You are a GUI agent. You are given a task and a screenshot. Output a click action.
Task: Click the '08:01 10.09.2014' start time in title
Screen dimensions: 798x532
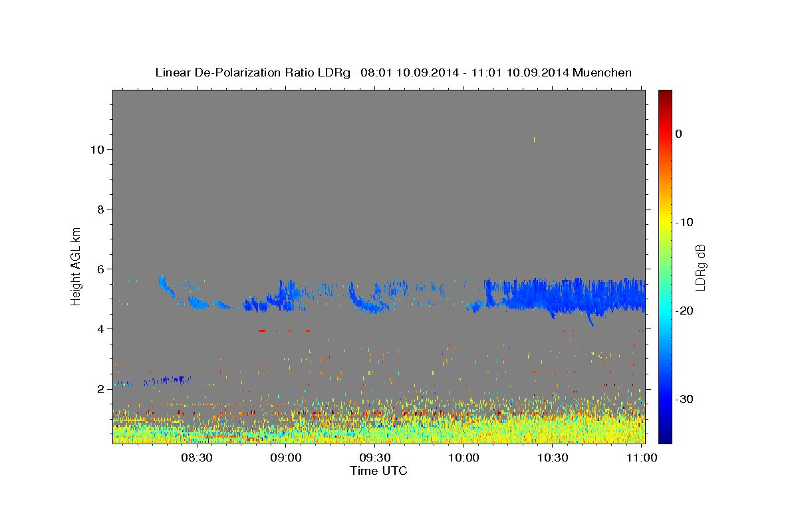point(410,72)
